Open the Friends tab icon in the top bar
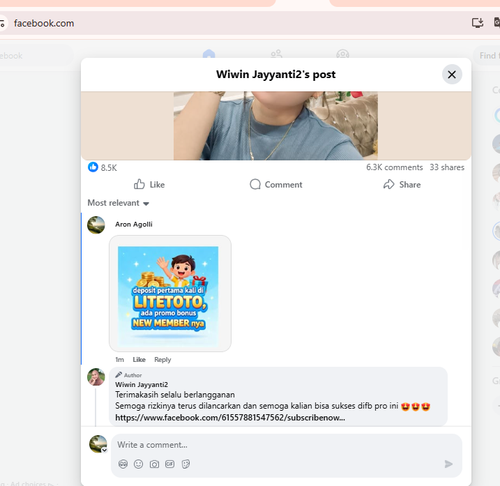The image size is (500, 486). point(276,53)
